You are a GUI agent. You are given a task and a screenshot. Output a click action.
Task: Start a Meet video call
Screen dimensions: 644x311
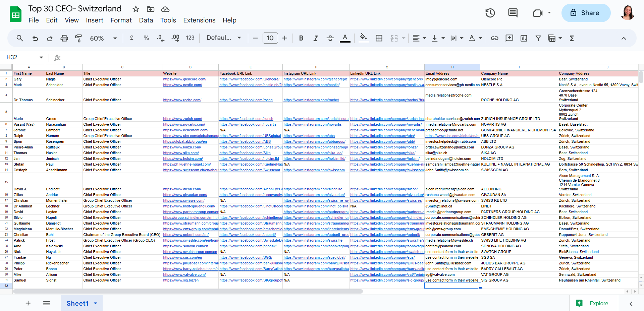click(x=538, y=13)
